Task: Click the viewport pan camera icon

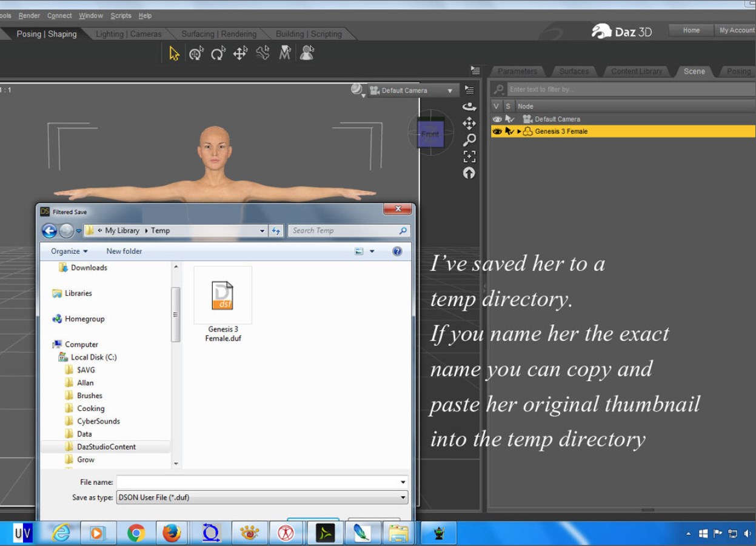Action: point(469,124)
